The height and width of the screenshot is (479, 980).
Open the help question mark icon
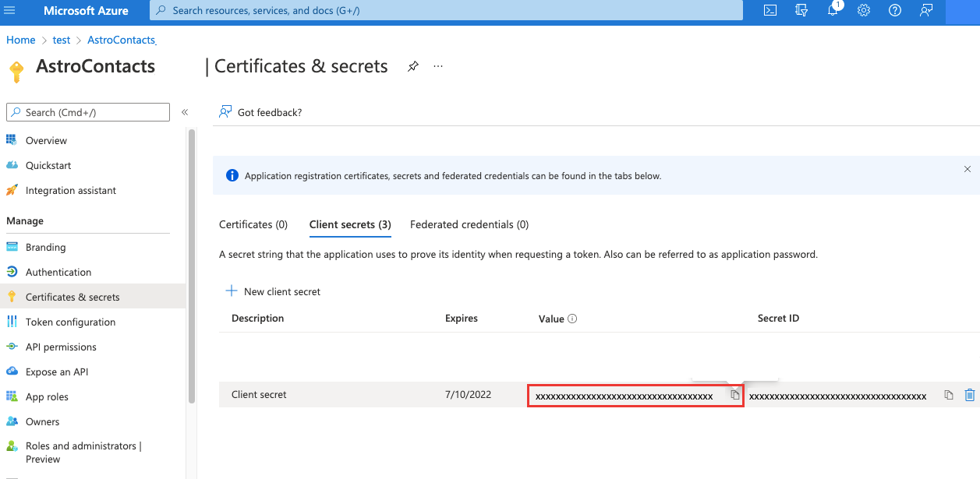[x=895, y=11]
